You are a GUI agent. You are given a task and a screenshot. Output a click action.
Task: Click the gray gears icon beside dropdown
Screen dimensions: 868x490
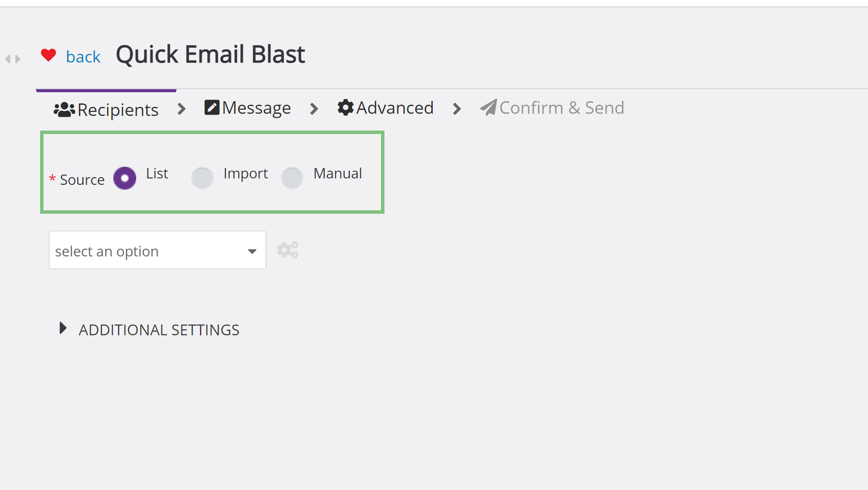(287, 250)
